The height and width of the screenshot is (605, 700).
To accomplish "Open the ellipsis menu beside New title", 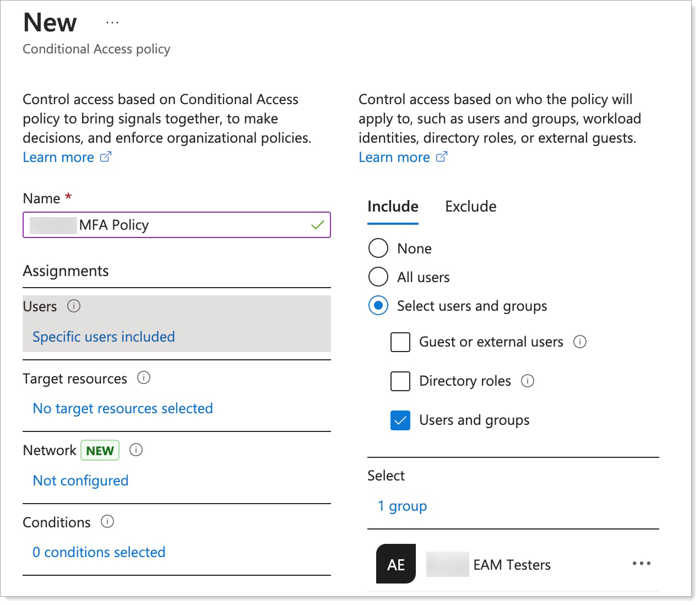I will pos(112,23).
